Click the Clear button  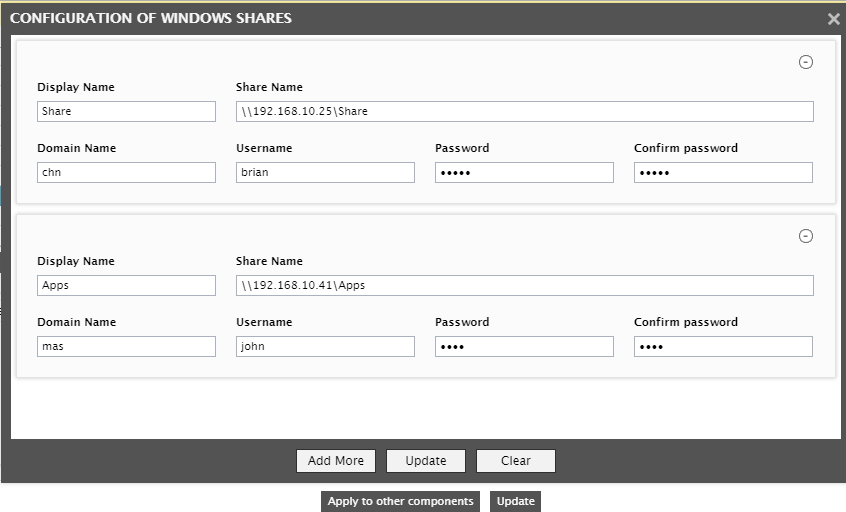click(516, 461)
